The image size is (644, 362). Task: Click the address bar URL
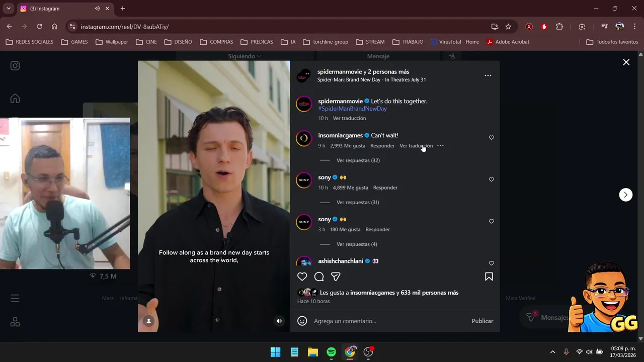click(x=125, y=27)
